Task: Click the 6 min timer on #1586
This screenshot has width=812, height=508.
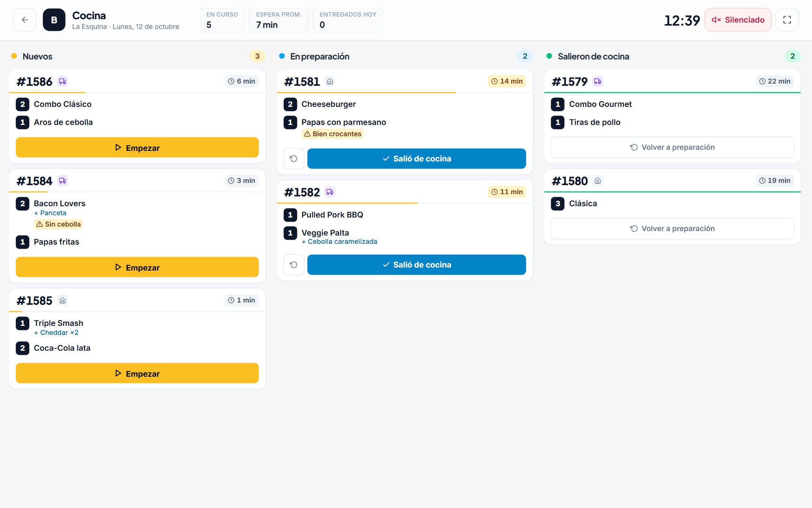Action: point(242,81)
